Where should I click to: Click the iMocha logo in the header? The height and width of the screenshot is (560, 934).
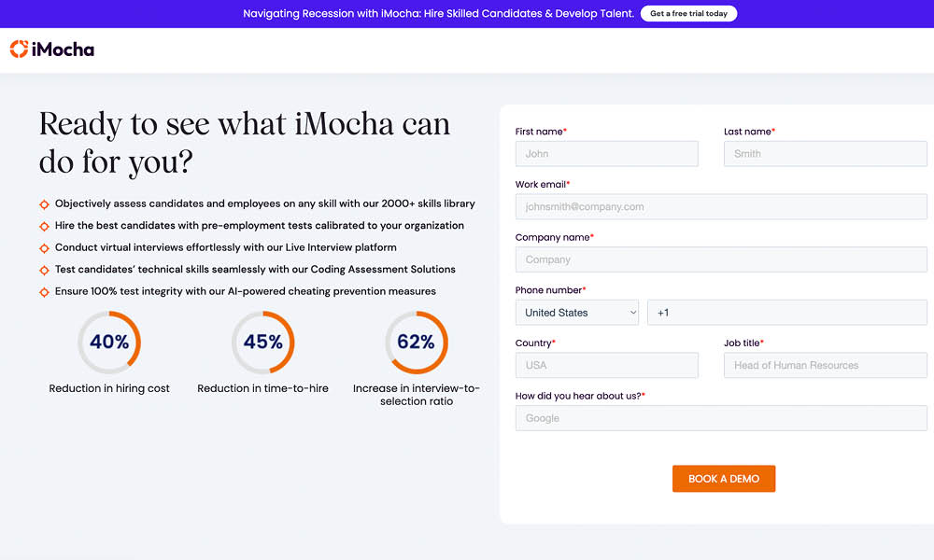click(51, 49)
